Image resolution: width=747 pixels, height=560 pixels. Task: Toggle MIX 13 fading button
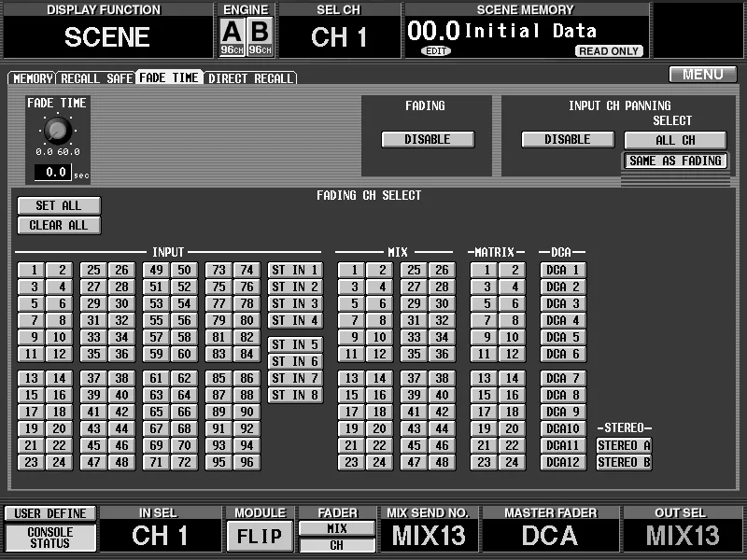352,378
